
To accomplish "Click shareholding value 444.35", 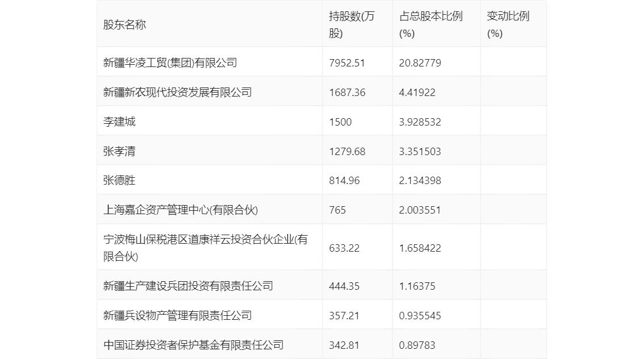I will (344, 286).
